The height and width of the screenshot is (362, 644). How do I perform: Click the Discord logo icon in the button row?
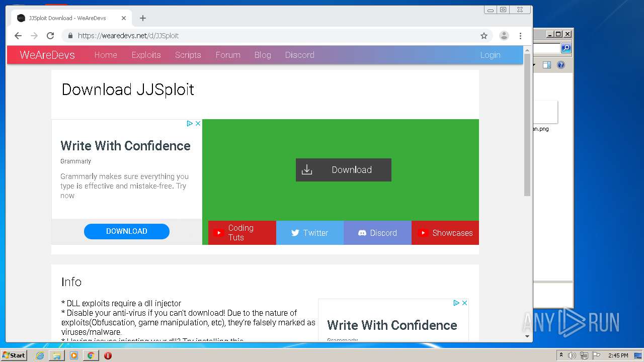coord(362,233)
